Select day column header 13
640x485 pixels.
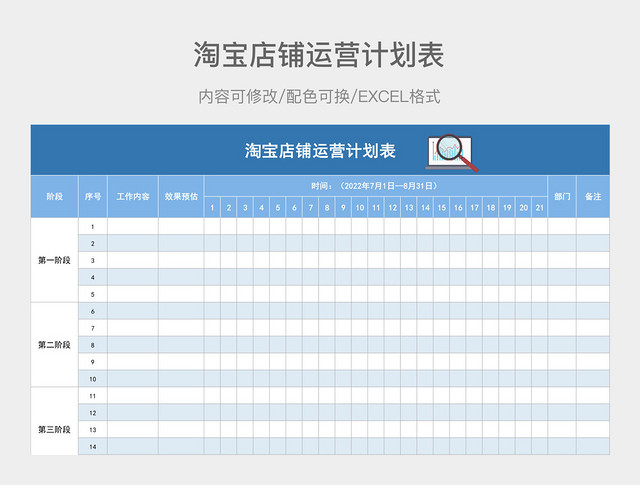[409, 207]
